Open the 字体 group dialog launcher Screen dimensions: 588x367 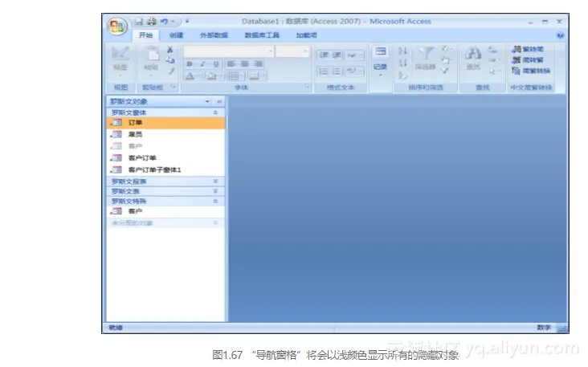[307, 87]
